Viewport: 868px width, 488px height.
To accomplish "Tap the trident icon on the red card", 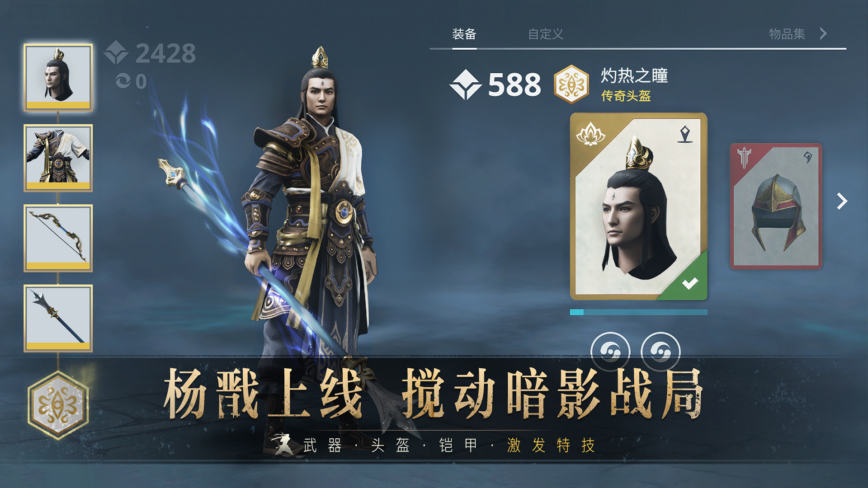I will (744, 157).
